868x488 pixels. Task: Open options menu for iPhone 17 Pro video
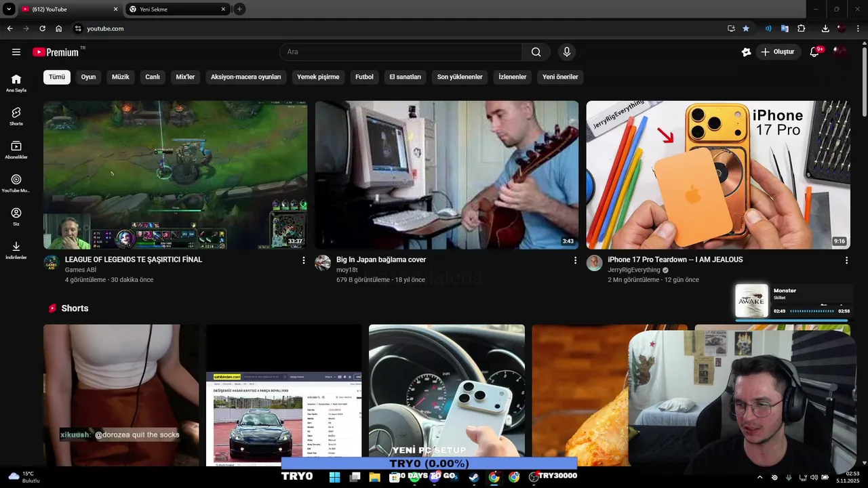pyautogui.click(x=846, y=260)
